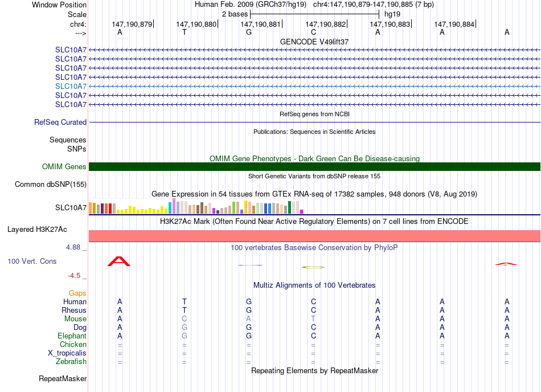Click the flattened yellow C conservation logo
Screen dimensions: 541x392
(313, 267)
